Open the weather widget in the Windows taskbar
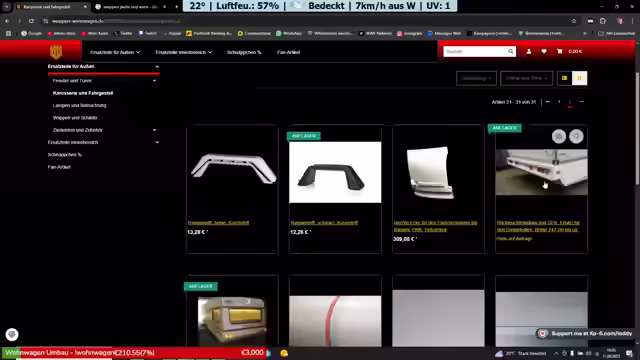The image size is (640, 360). tap(521, 353)
